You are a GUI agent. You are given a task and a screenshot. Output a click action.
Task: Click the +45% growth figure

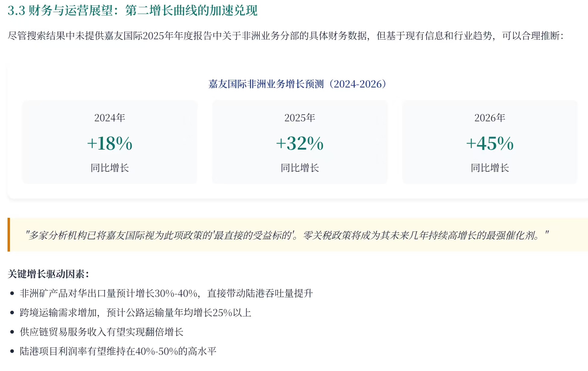click(490, 143)
